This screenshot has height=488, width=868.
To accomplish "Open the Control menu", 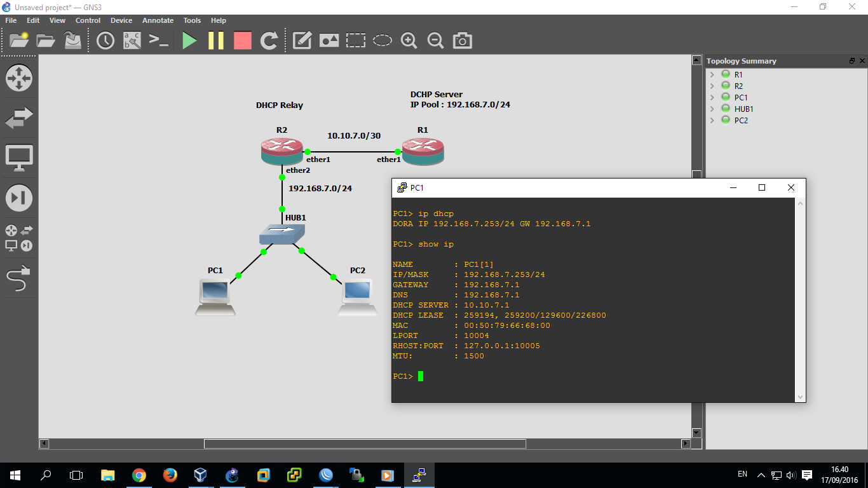I will click(88, 20).
